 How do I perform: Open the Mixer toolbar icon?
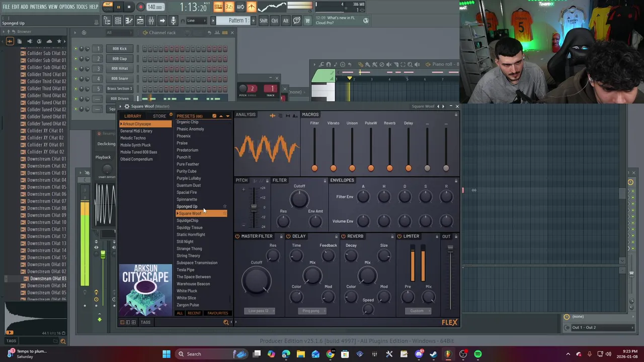pyautogui.click(x=151, y=21)
